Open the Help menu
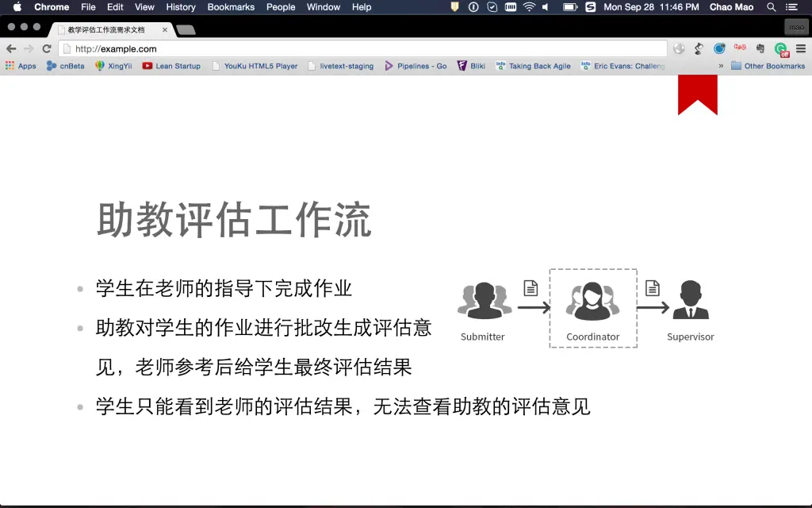Viewport: 812px width, 508px height. click(x=362, y=6)
